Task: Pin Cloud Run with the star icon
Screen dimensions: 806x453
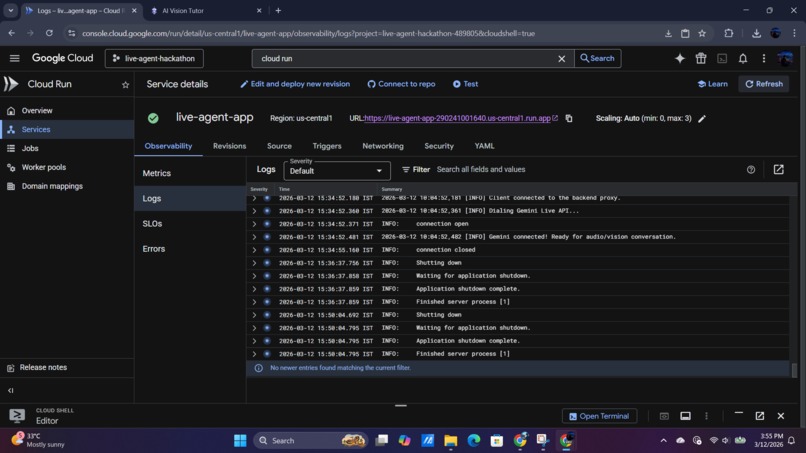Action: point(125,85)
